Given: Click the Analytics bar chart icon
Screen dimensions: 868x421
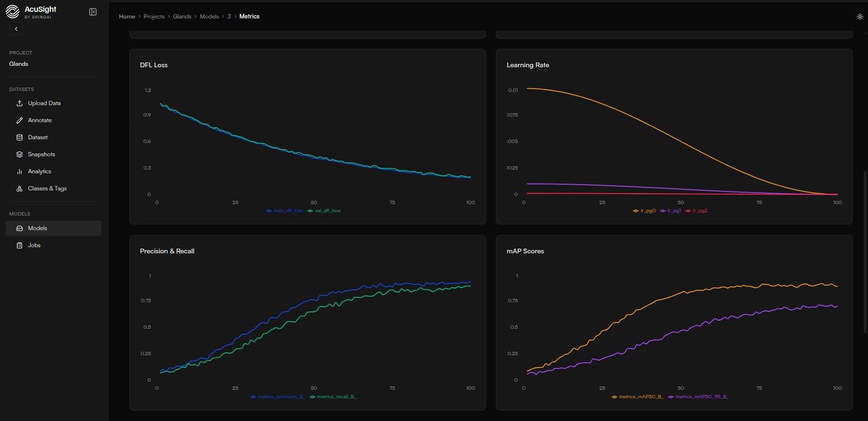Looking at the screenshot, I should (19, 171).
